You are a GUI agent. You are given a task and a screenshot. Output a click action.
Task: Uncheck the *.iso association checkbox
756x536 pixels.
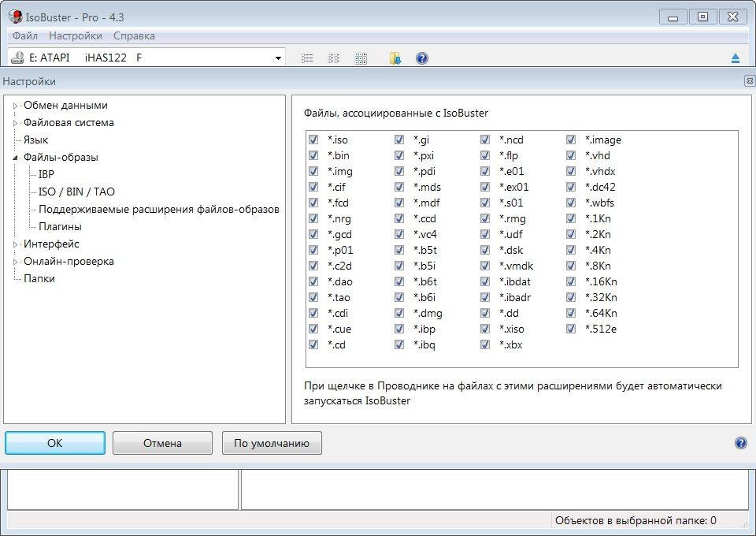click(x=313, y=140)
